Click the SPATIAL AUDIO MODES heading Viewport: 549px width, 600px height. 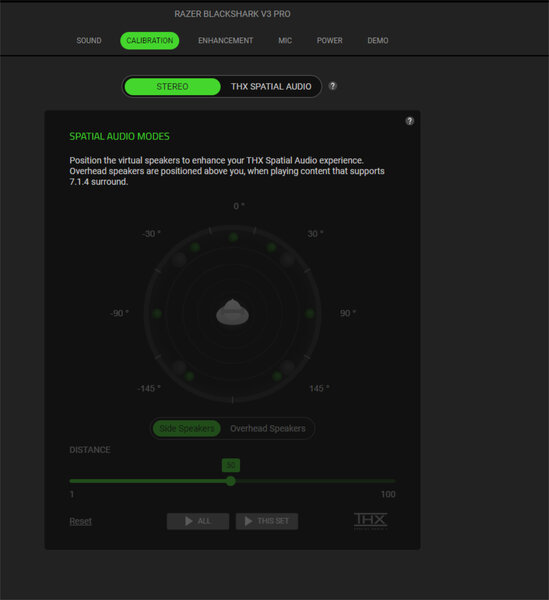coord(119,136)
